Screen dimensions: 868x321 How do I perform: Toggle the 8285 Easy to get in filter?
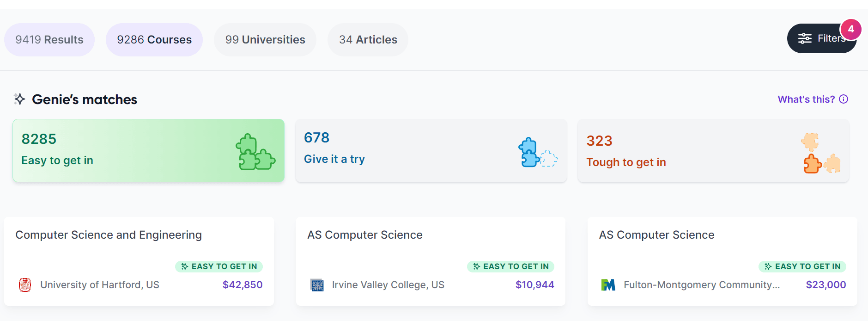tap(148, 150)
